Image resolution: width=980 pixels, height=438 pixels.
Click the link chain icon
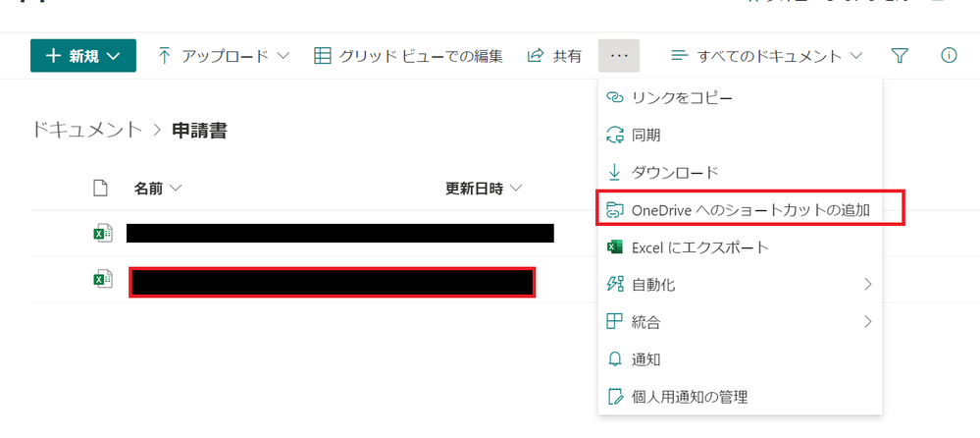tap(615, 97)
